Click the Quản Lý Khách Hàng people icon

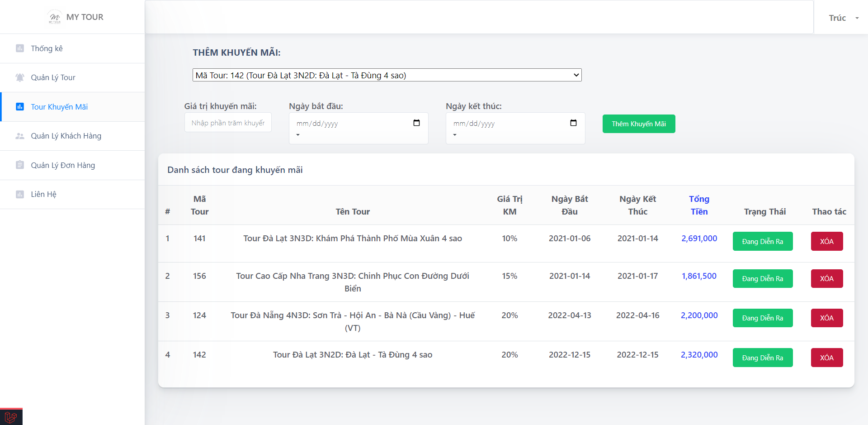(x=20, y=136)
